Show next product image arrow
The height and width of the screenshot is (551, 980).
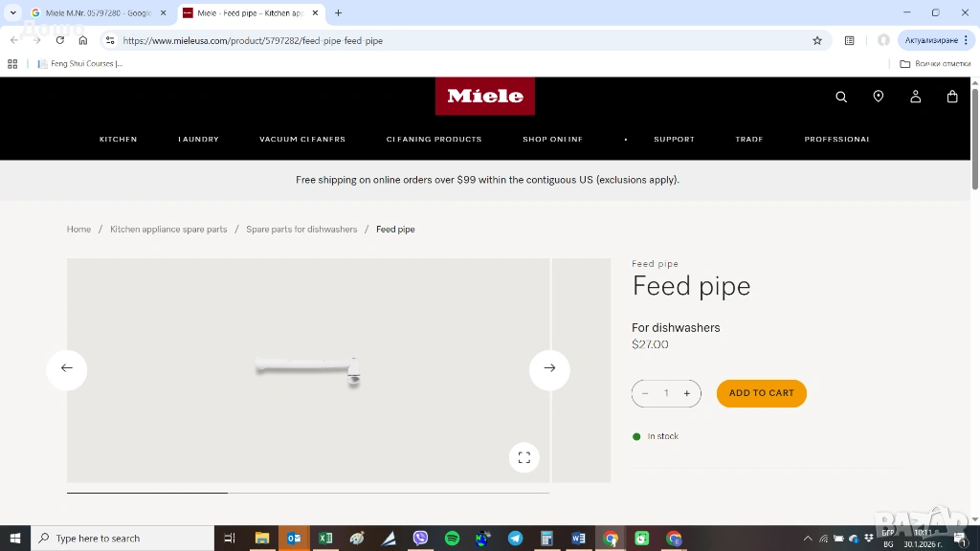click(549, 368)
